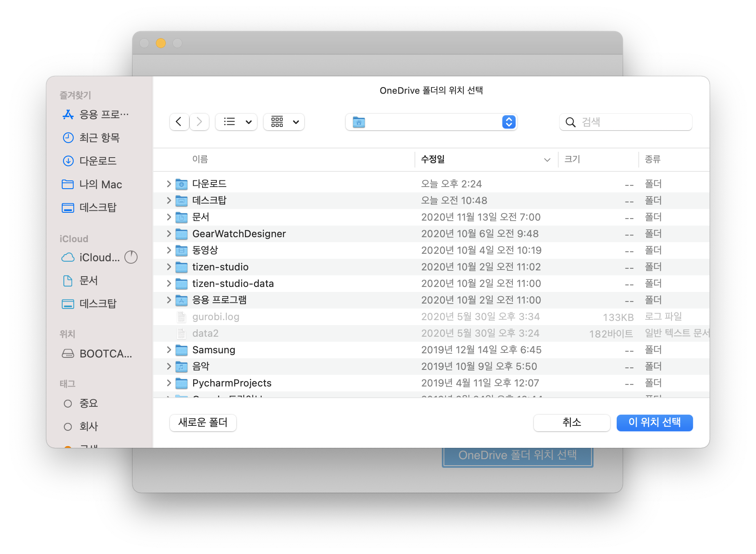Click the gurobi.log file icon
This screenshot has height=554, width=756.
click(182, 317)
